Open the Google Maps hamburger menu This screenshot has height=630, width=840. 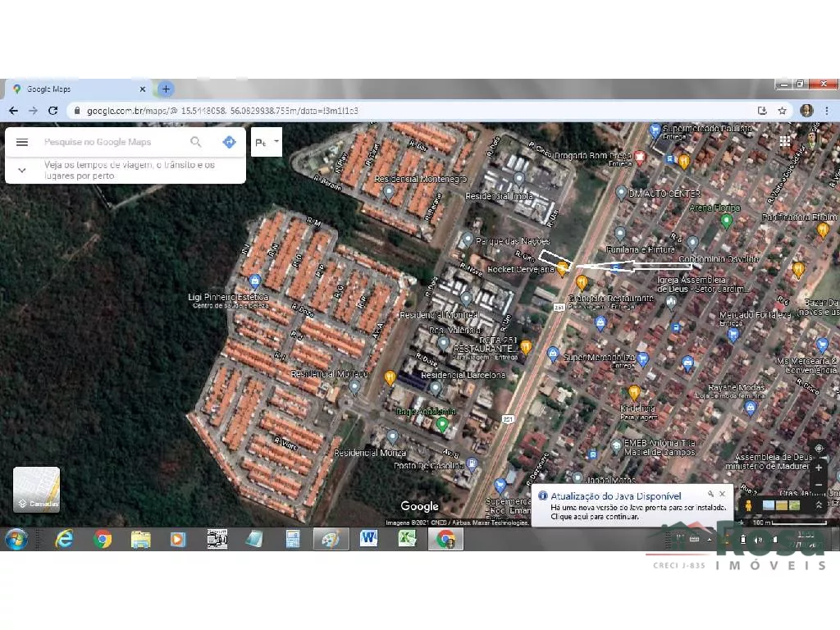click(22, 142)
